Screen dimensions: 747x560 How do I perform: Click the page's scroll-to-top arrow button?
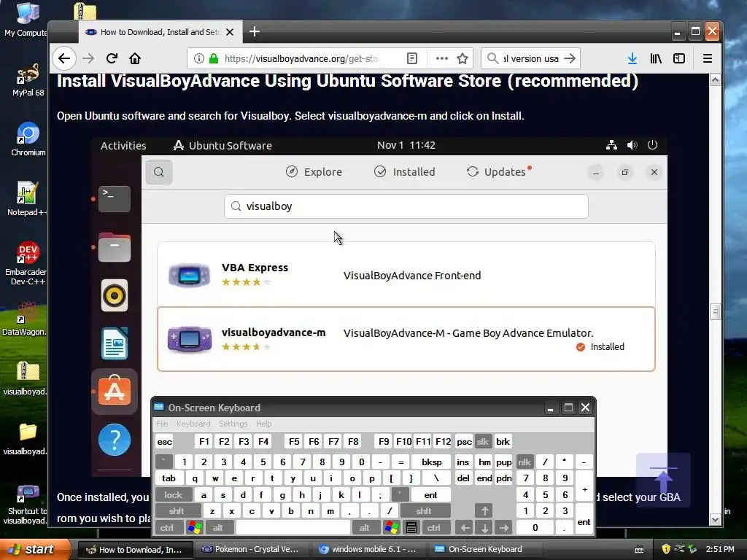pos(663,480)
